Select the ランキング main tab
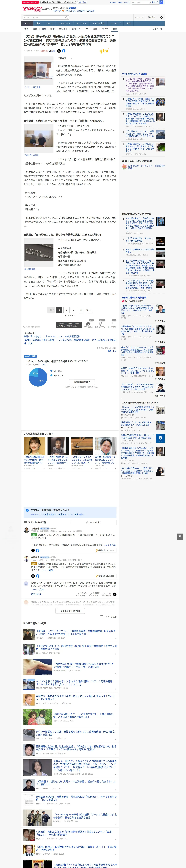The height and width of the screenshot is (868, 186). [x=115, y=23]
